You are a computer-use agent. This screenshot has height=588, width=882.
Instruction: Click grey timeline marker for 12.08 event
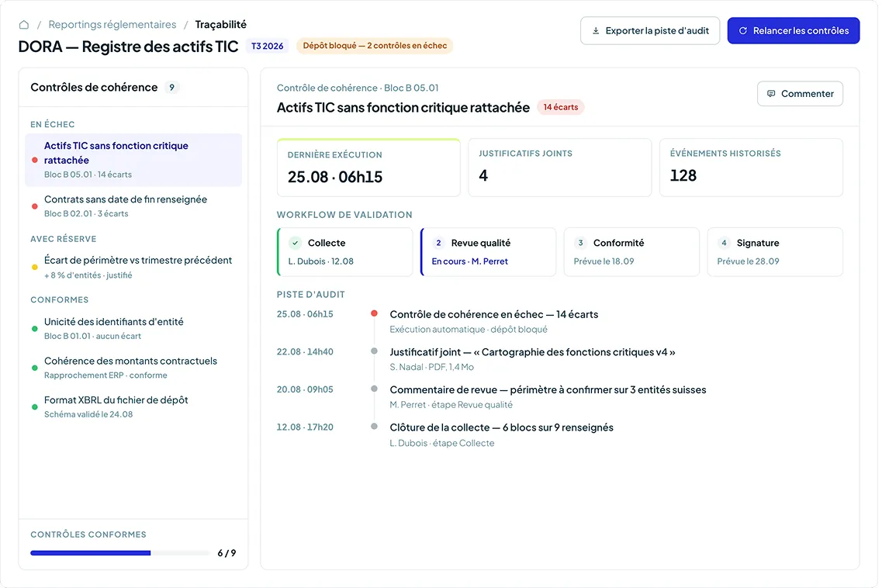coord(374,427)
